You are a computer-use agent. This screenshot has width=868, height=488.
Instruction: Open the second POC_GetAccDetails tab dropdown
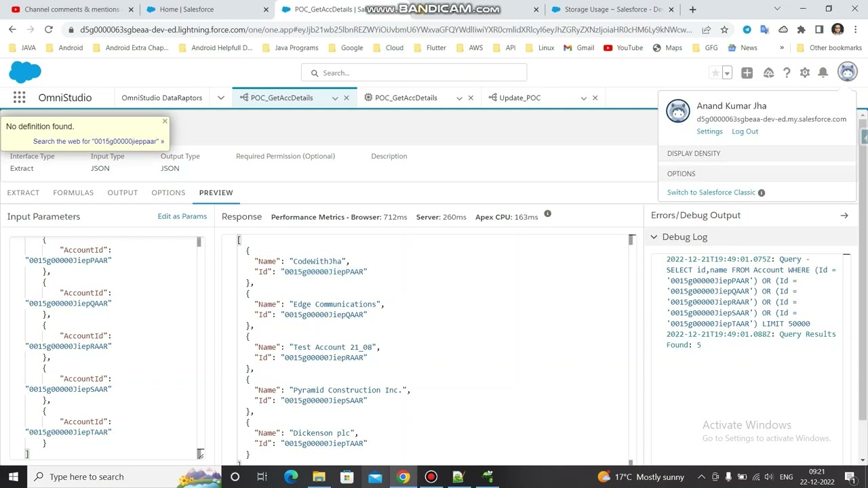pyautogui.click(x=459, y=98)
